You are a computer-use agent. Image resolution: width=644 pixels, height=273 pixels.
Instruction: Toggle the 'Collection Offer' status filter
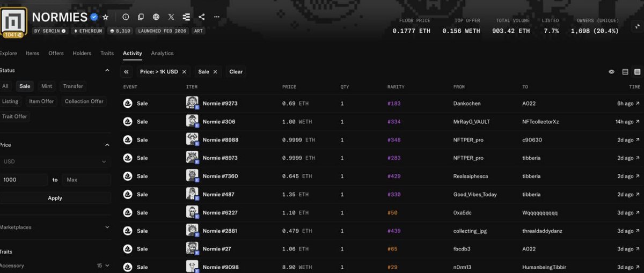tap(84, 101)
